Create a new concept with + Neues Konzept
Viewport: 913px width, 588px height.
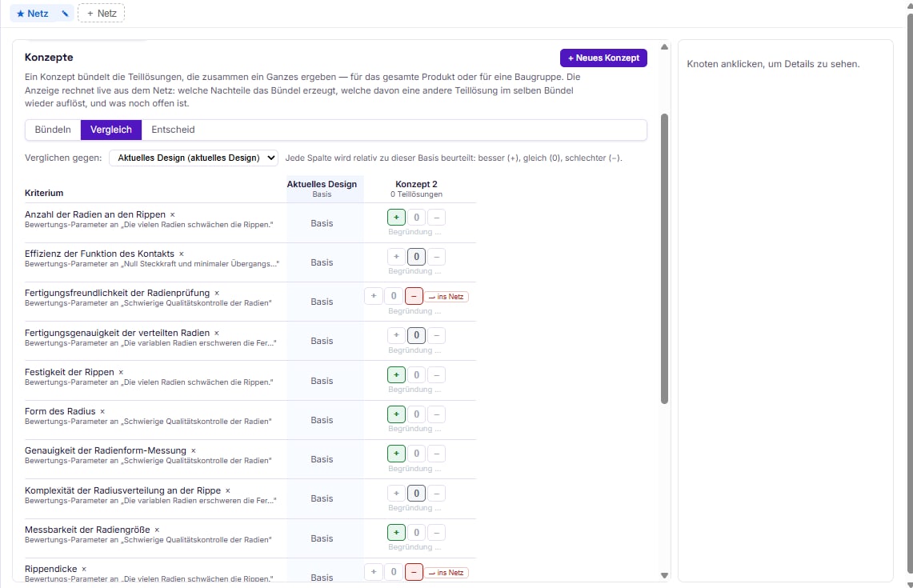(x=603, y=58)
